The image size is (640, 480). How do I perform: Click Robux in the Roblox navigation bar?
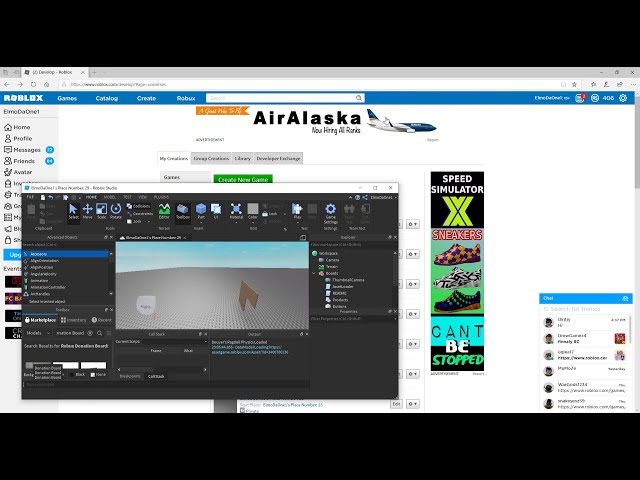click(x=186, y=98)
